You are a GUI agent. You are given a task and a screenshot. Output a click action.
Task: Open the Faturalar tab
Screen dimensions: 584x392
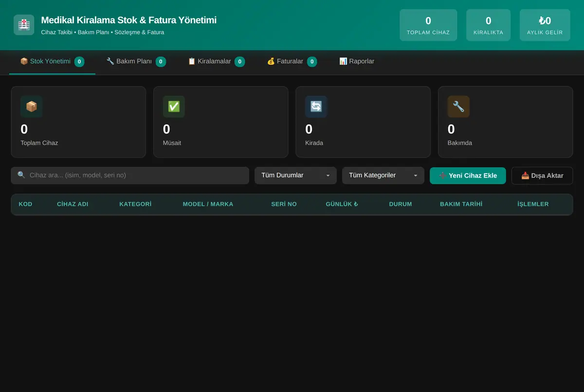[292, 62]
